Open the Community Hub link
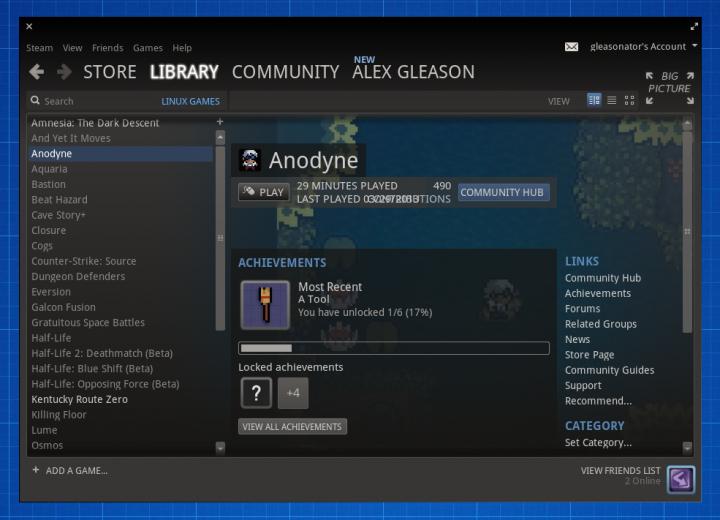This screenshot has height=520, width=720. 603,278
